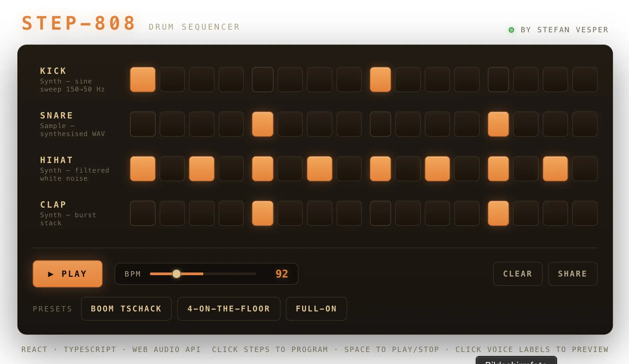Turn off active Clap step 13
The image size is (629, 364).
coord(498,213)
